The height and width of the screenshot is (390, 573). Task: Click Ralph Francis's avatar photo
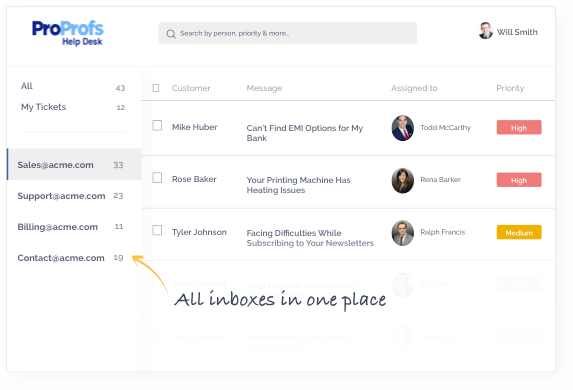tap(402, 233)
